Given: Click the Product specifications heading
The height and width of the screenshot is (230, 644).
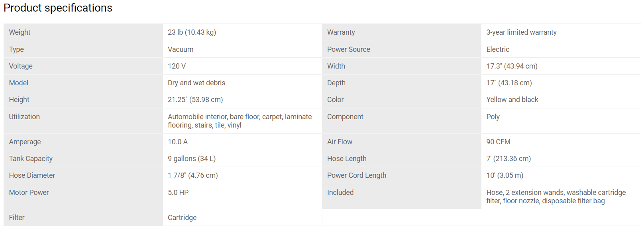Looking at the screenshot, I should tap(58, 8).
